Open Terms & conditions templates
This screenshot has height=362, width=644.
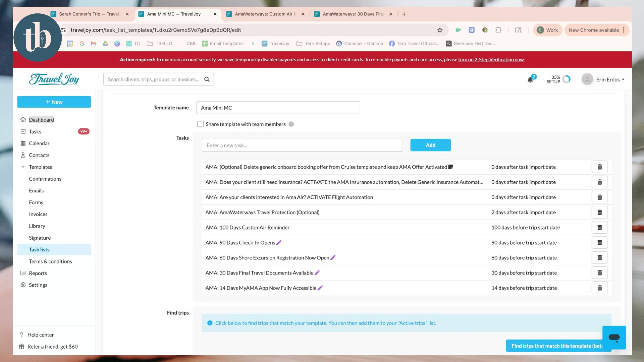pyautogui.click(x=50, y=261)
